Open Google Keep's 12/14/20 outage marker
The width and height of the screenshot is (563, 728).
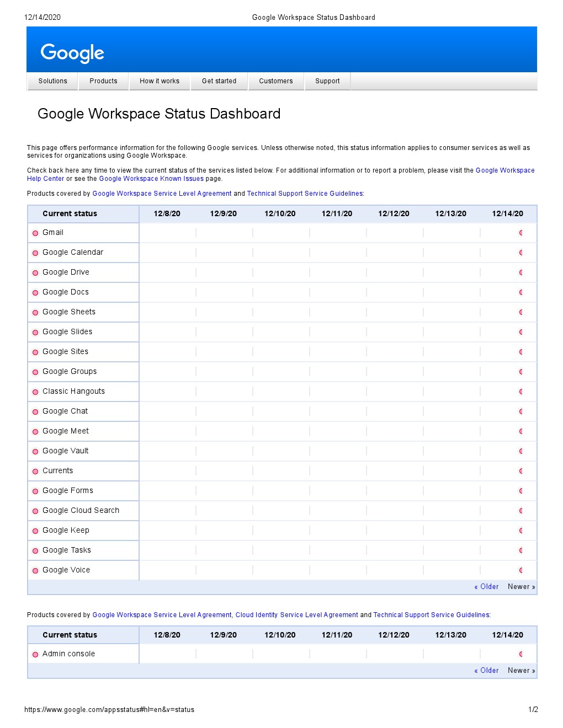pyautogui.click(x=521, y=531)
